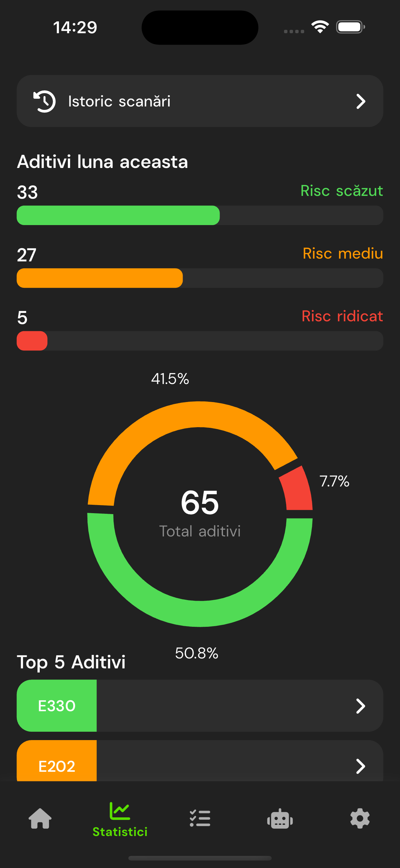This screenshot has width=400, height=868.
Task: Expand Istoric scanări chevron arrow
Action: [x=361, y=101]
